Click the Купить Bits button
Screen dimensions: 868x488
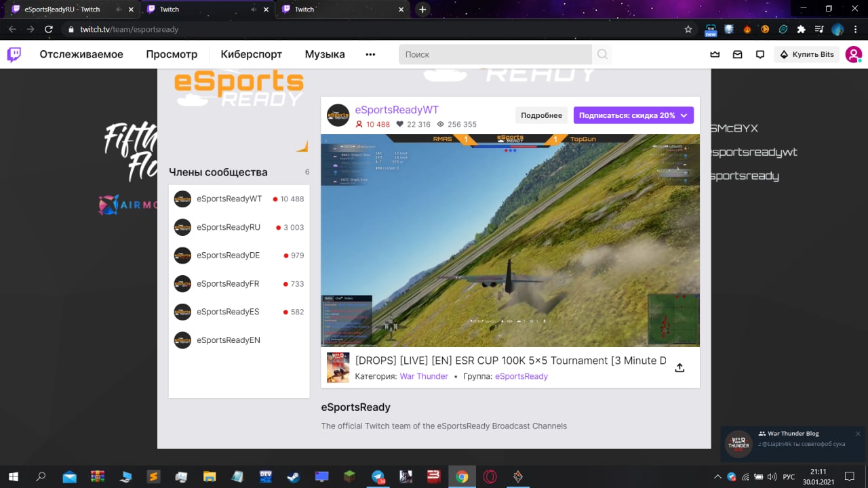807,54
